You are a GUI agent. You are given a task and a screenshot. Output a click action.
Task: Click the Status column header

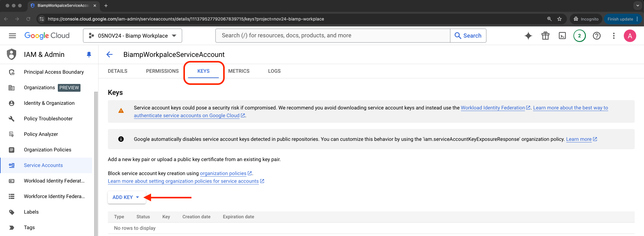point(143,217)
